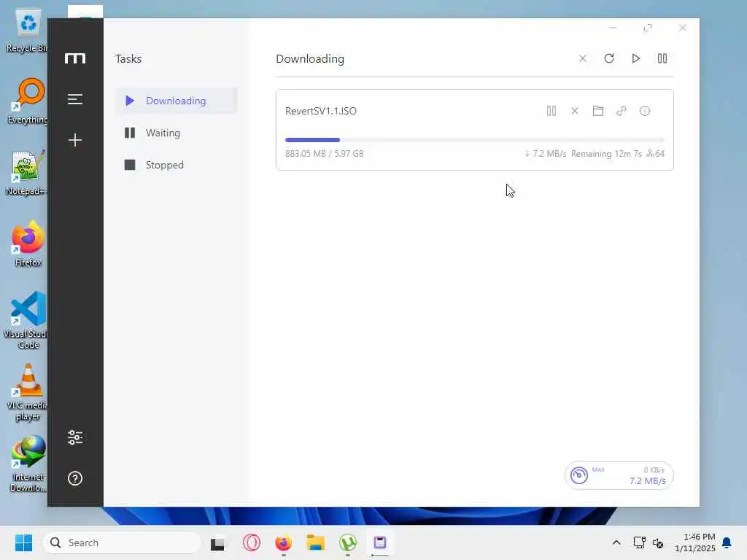Open File Explorer from the taskbar
Screen dimensions: 747x560
(x=315, y=542)
